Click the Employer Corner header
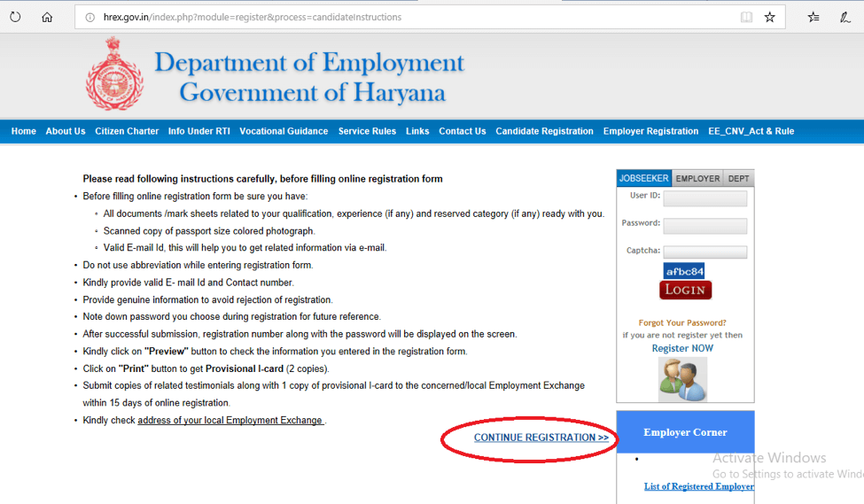 tap(686, 432)
